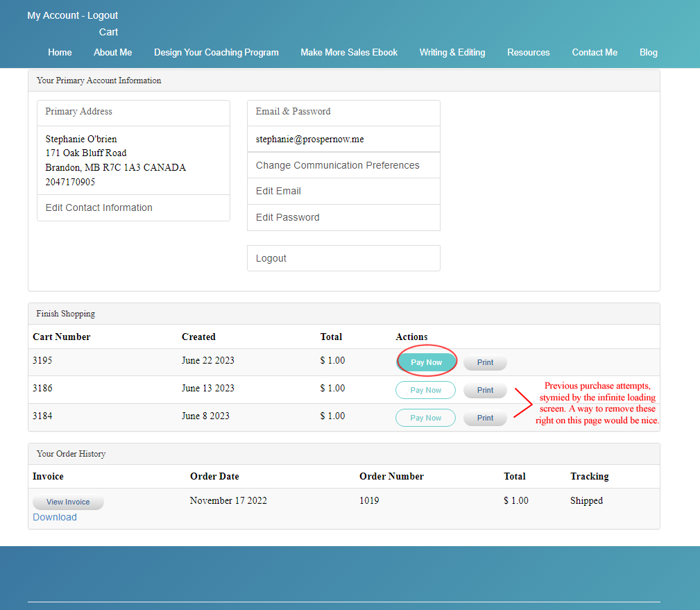Open Design Your Coaching Program
Screen dimensions: 700x610
(216, 52)
